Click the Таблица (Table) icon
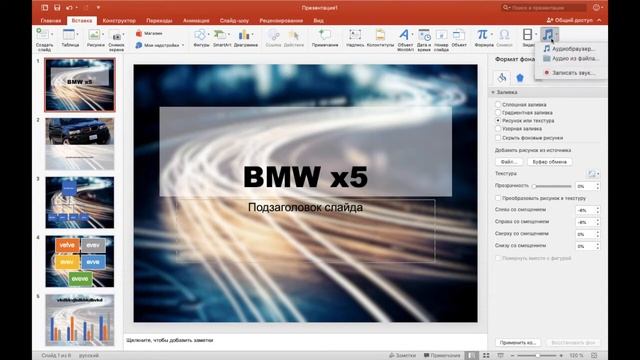This screenshot has width=640, height=360. pyautogui.click(x=69, y=35)
